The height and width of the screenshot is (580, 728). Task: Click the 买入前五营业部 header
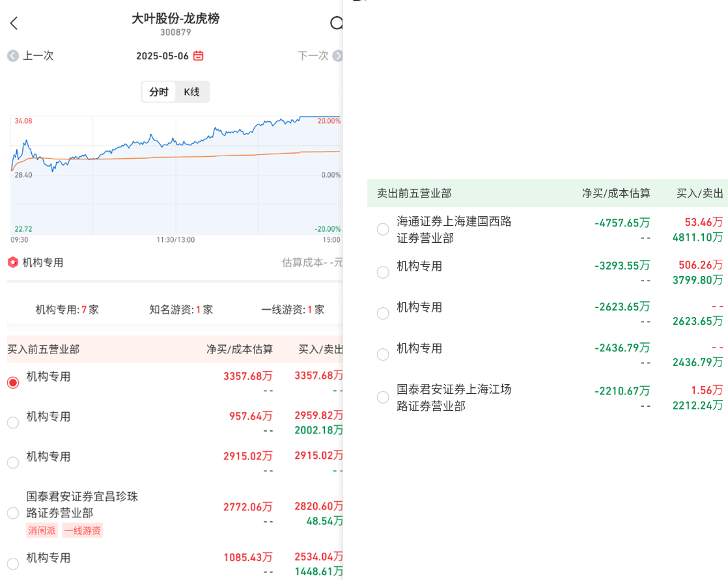[44, 350]
